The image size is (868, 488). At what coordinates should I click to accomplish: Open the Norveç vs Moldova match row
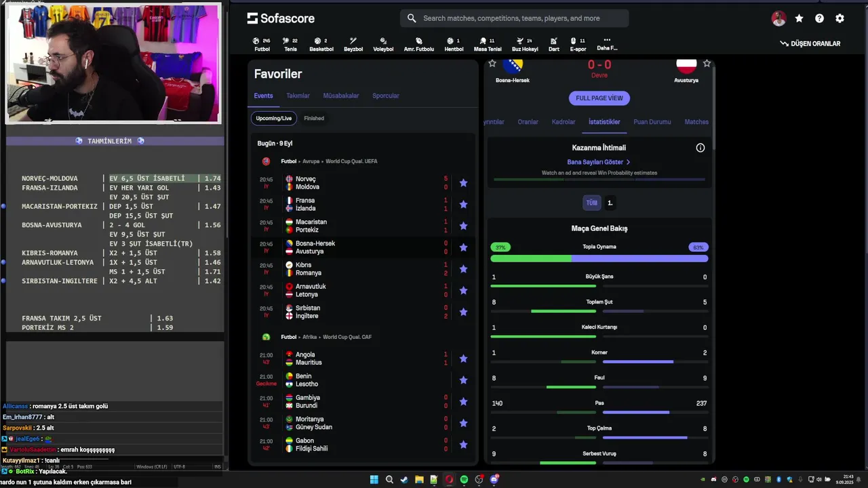363,183
